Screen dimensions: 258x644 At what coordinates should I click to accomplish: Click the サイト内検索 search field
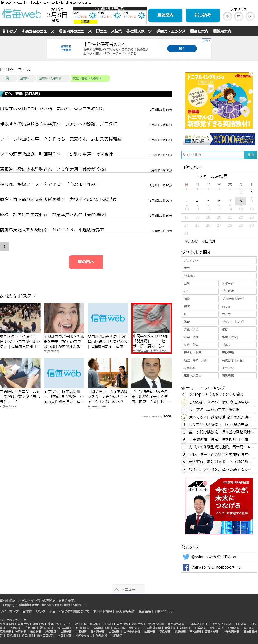[213, 155]
